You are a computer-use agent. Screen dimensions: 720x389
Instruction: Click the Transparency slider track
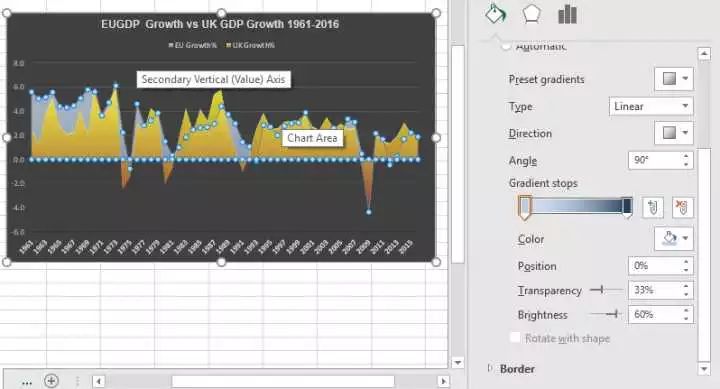(x=606, y=290)
